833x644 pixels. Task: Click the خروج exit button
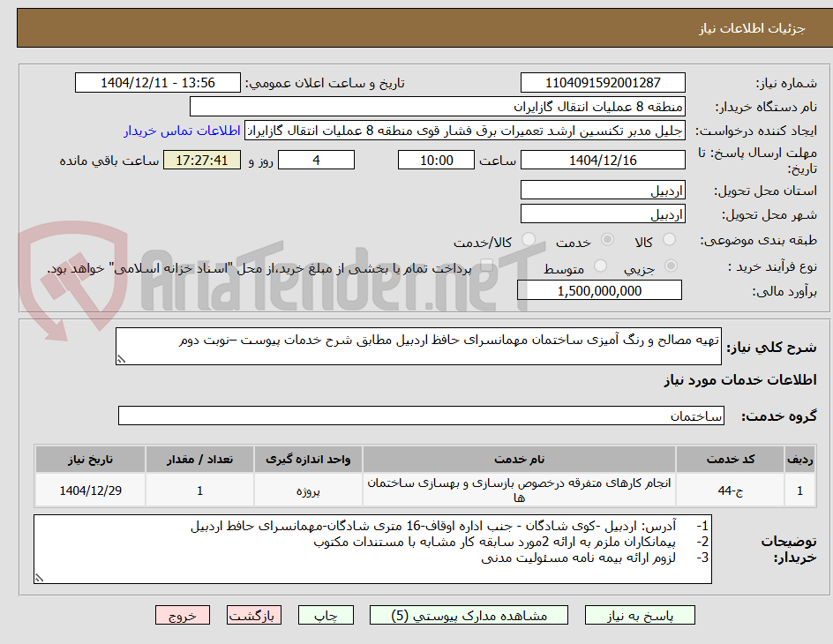click(182, 616)
